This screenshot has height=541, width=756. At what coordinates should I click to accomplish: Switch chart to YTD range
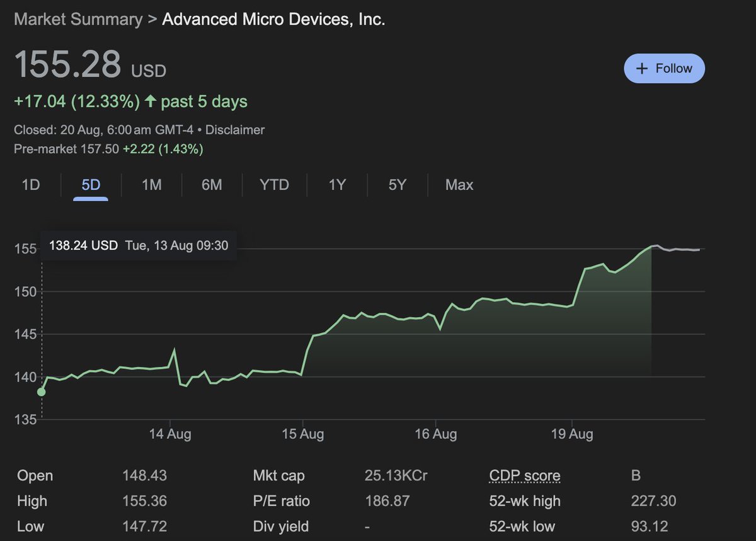coord(274,185)
